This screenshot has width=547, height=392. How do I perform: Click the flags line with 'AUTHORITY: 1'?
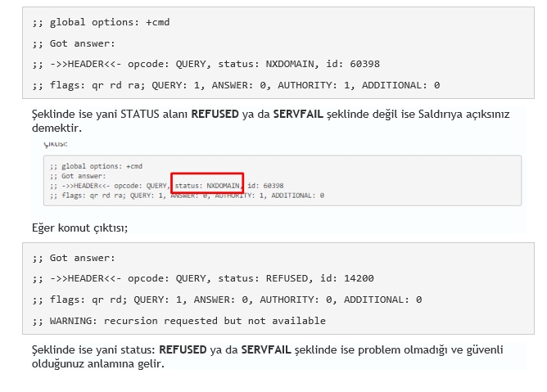236,85
